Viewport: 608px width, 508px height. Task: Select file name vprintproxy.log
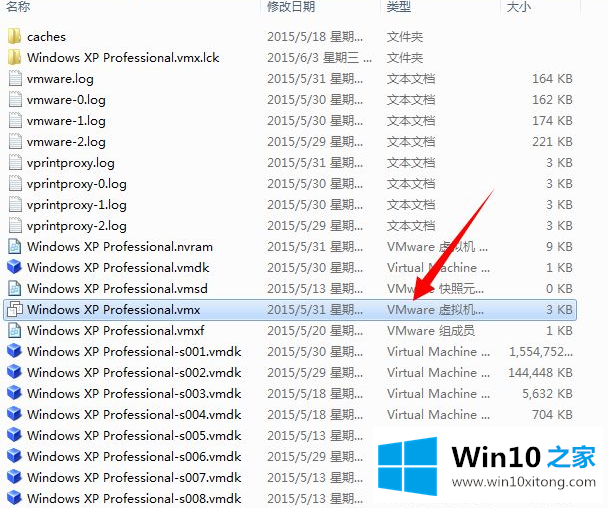coord(71,163)
